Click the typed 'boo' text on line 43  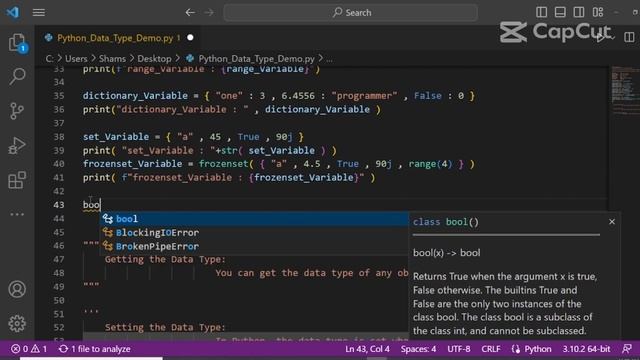coord(91,205)
